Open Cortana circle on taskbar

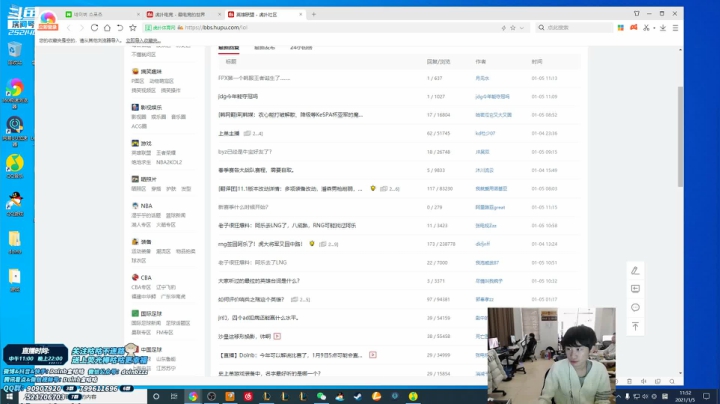(x=156, y=396)
